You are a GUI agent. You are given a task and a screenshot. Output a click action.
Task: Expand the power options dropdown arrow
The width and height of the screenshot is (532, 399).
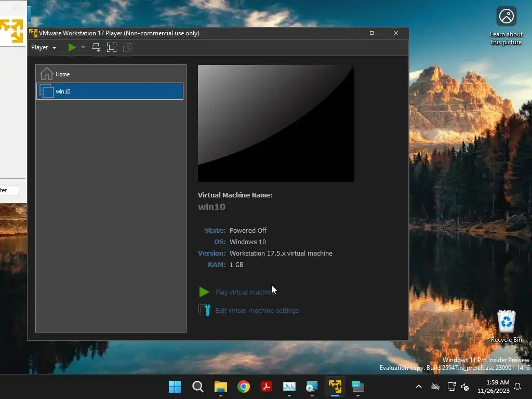coord(83,47)
